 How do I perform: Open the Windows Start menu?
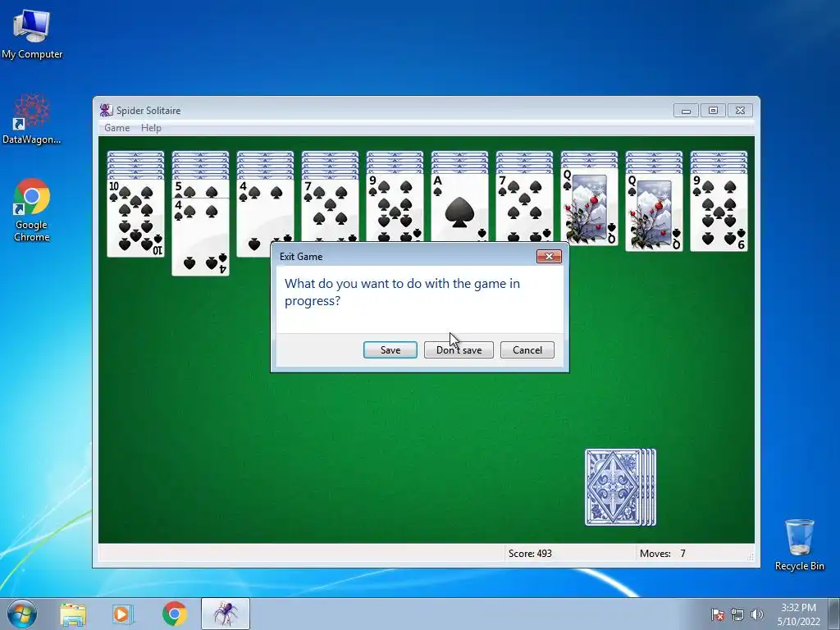coord(22,614)
